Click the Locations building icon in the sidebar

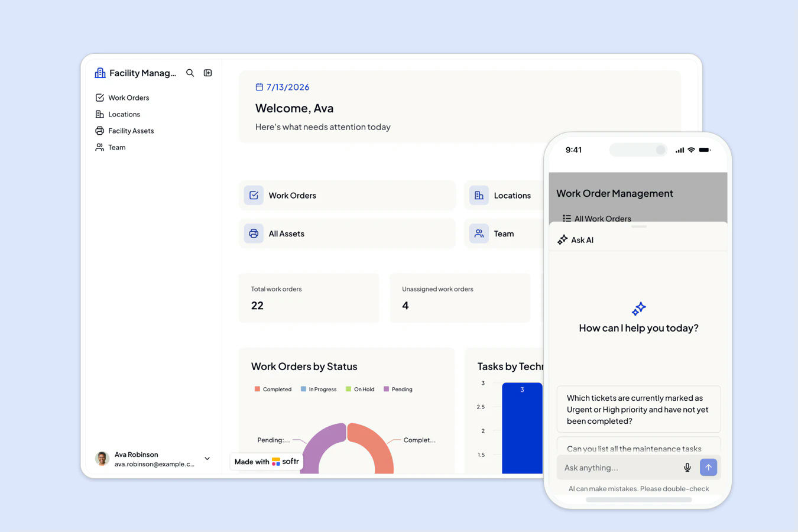99,114
